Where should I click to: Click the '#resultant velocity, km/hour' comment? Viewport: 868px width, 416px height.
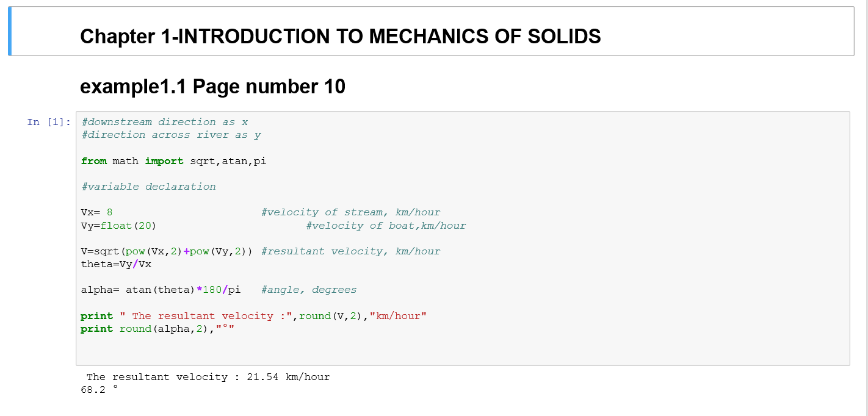pos(350,251)
